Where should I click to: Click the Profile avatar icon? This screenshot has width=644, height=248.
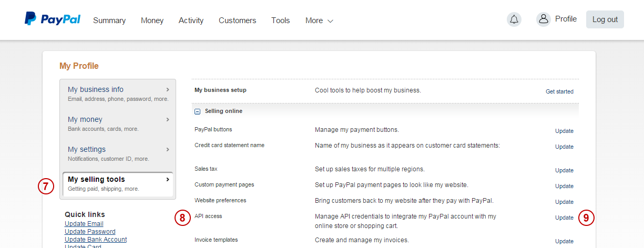click(x=543, y=19)
